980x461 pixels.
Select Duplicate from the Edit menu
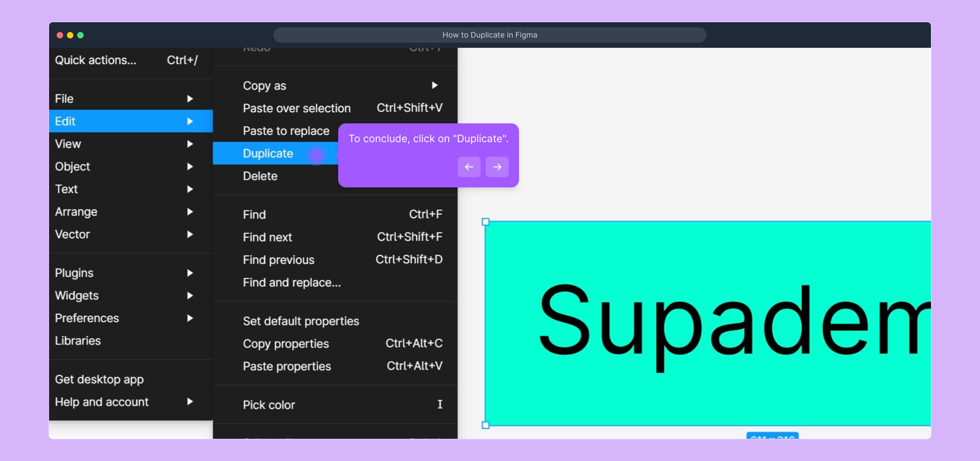[268, 154]
